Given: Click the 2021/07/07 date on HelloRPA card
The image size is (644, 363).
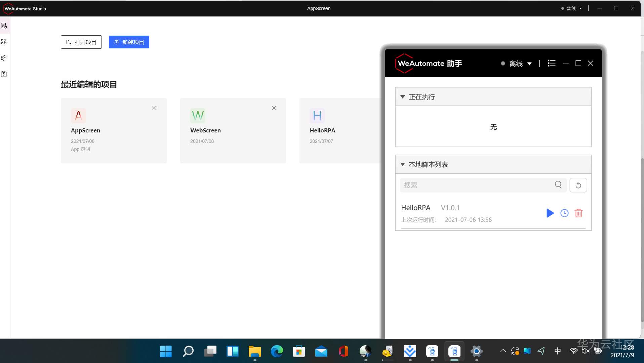Looking at the screenshot, I should (321, 141).
